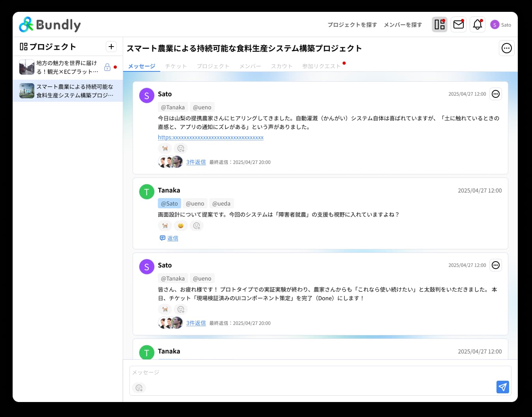Select the 地方の魅力 tourism EC project
532x417 pixels.
(68, 67)
